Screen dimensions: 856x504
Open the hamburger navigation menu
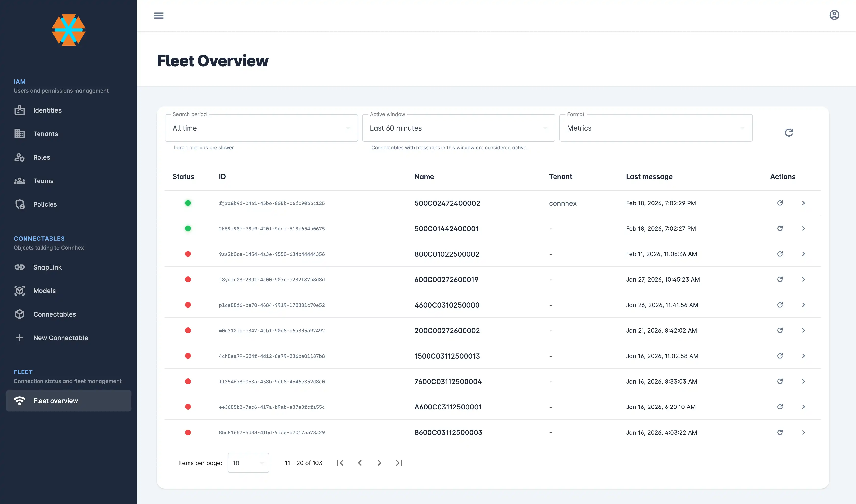click(x=159, y=16)
